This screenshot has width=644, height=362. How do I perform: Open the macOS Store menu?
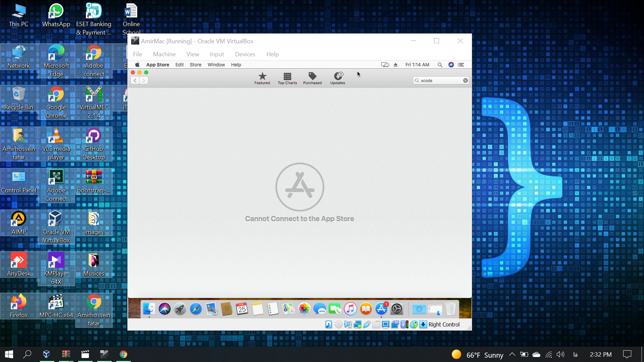(x=196, y=65)
